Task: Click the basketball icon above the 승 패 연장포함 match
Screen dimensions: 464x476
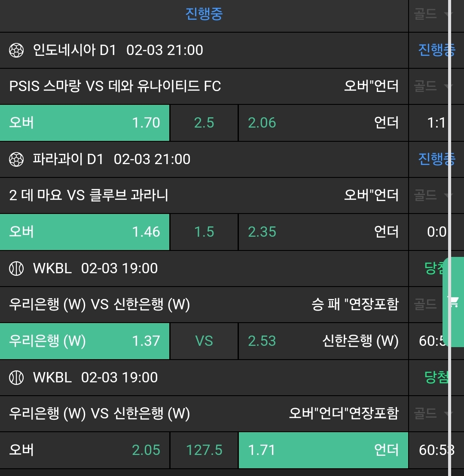Action: coord(16,269)
